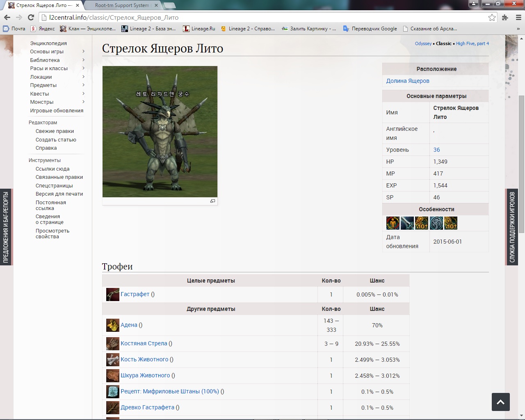Viewport: 525px width, 420px height.
Task: Open the level 36 link
Action: 436,150
